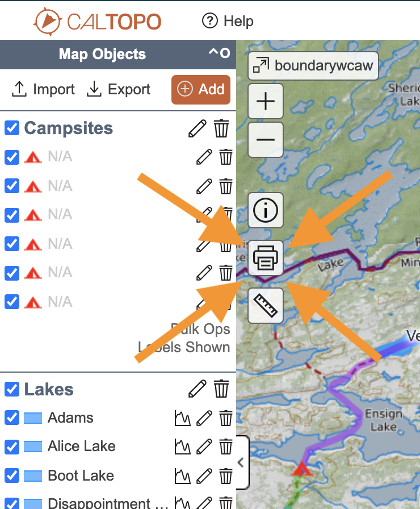Zoom in with the plus button
Viewport: 420px width, 509px height.
(x=265, y=101)
